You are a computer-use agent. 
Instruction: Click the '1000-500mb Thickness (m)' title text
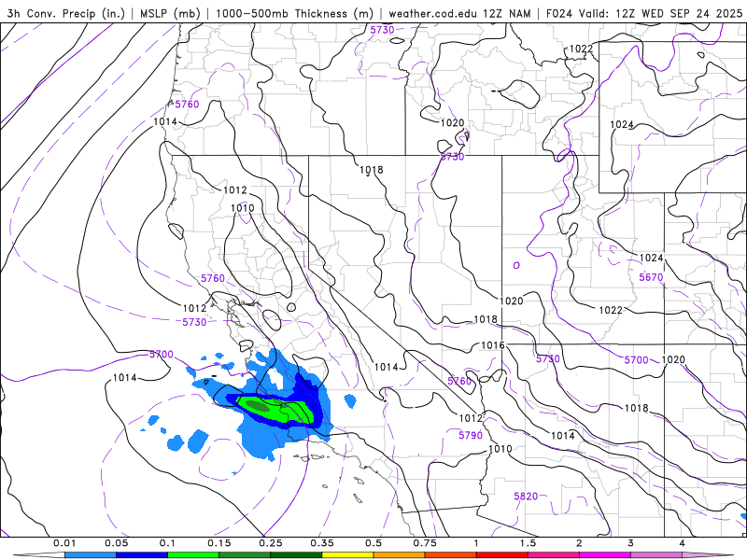tap(294, 14)
